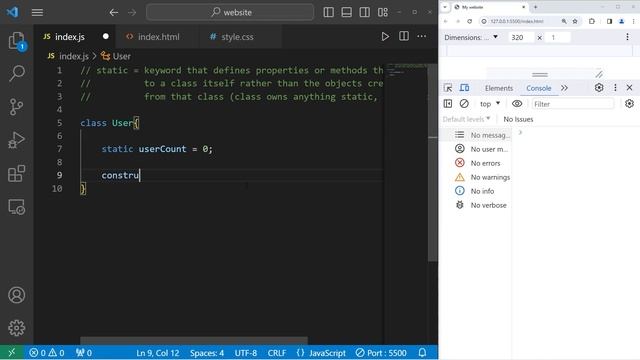The image size is (640, 360).
Task: Toggle device toolbar icon in DevTools
Action: click(x=464, y=88)
